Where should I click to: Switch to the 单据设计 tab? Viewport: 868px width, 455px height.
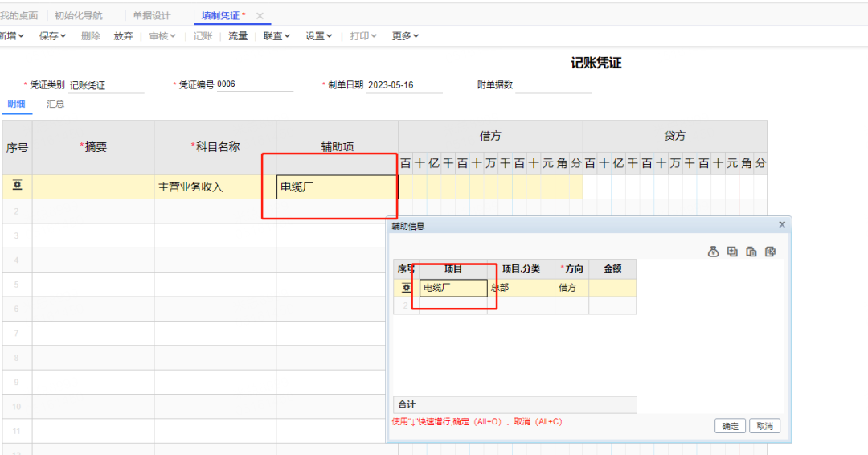pos(152,16)
